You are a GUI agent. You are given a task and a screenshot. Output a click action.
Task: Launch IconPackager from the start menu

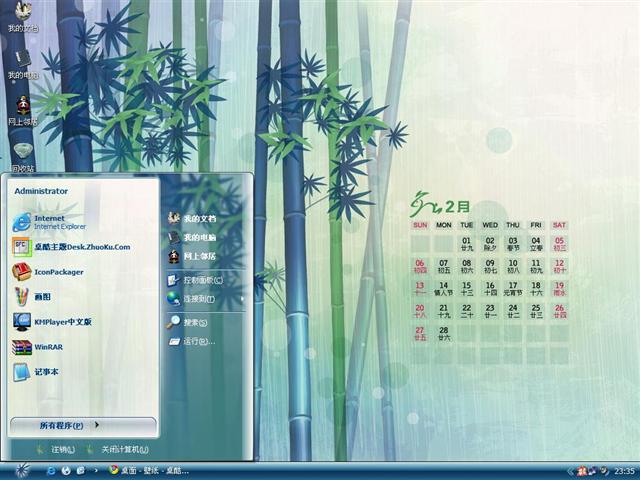pos(48,272)
